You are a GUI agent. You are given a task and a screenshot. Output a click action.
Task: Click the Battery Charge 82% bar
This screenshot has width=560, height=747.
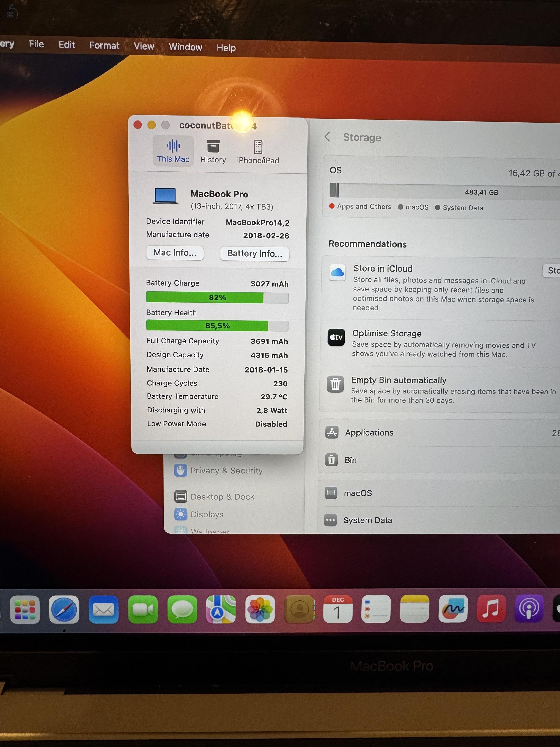coord(217,298)
